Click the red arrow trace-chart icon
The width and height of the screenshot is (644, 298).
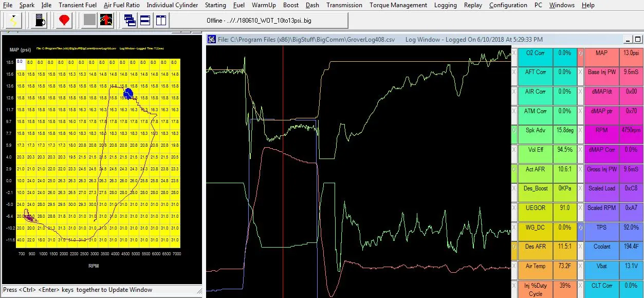coord(106,21)
